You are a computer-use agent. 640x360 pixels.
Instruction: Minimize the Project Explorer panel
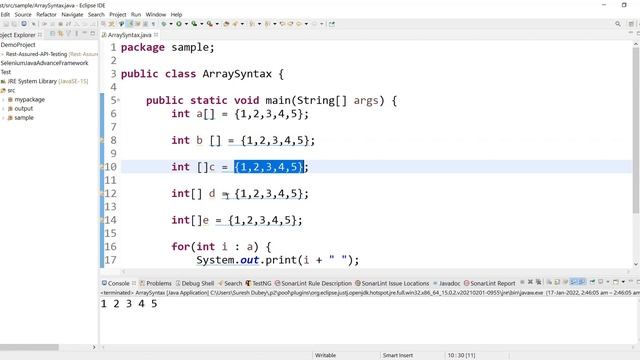click(85, 33)
